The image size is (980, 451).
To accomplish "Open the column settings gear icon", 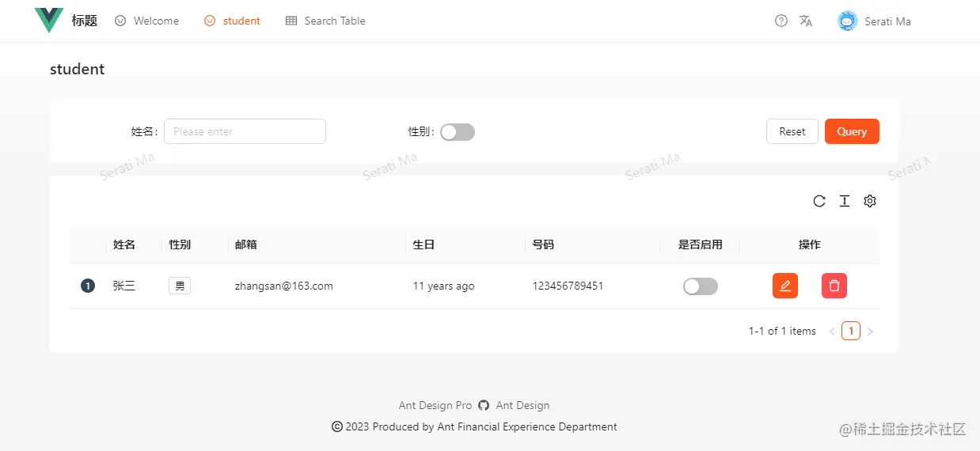I will pos(870,201).
